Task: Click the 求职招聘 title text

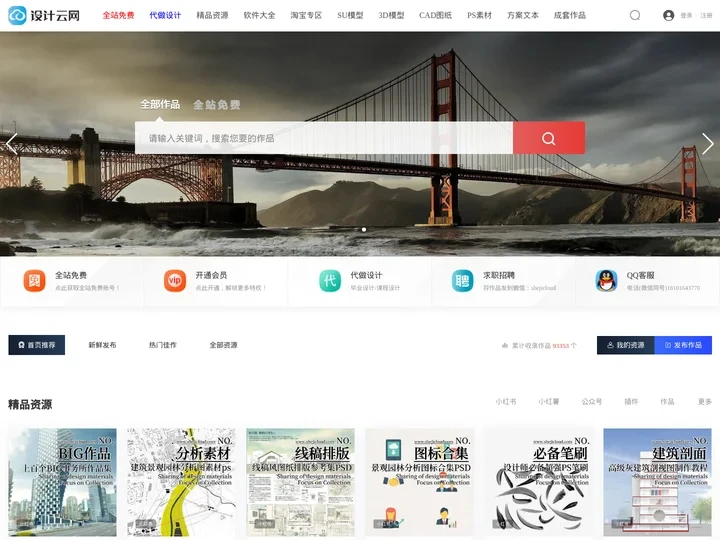Action: 499,275
